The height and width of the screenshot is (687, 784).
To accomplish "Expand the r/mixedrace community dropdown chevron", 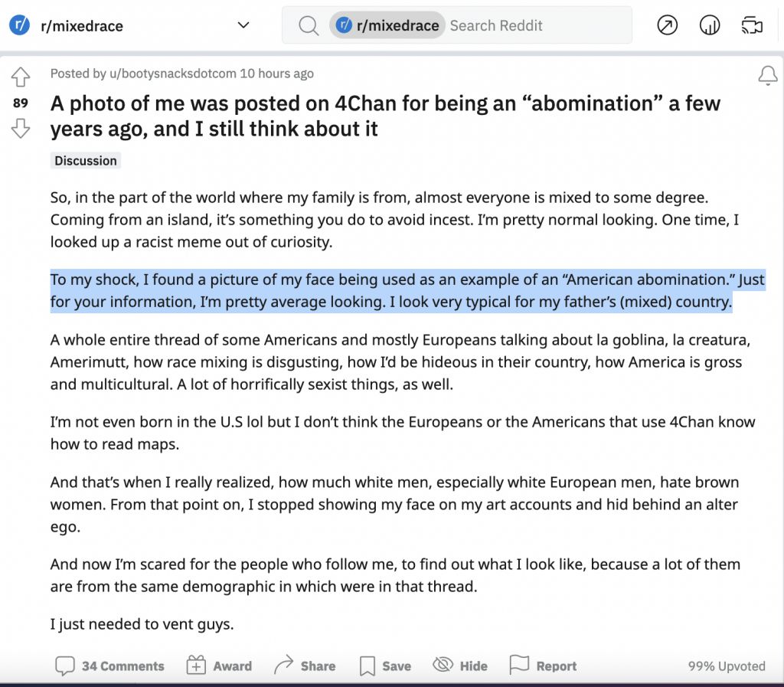I will (x=243, y=25).
